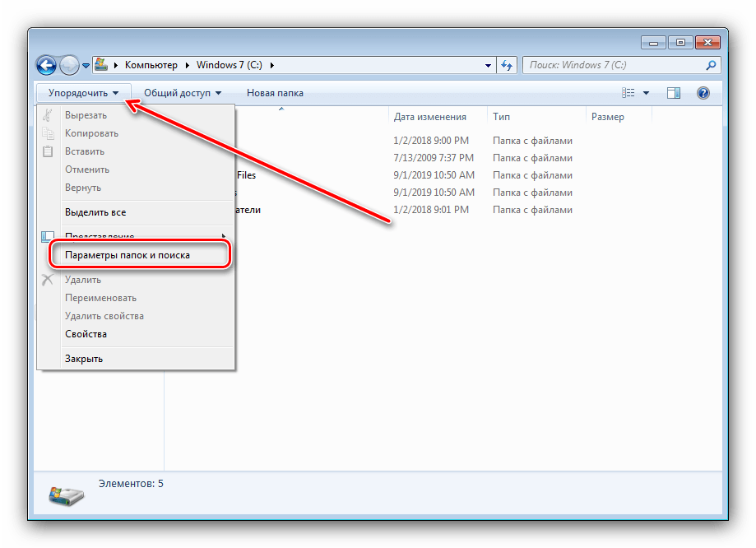
Task: Choose Свойства in the menu
Action: tap(136, 334)
